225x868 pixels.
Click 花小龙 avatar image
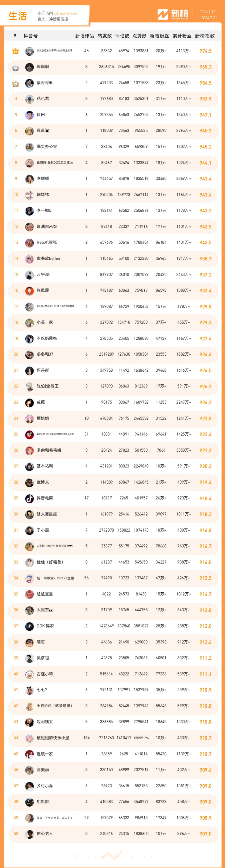30,99
